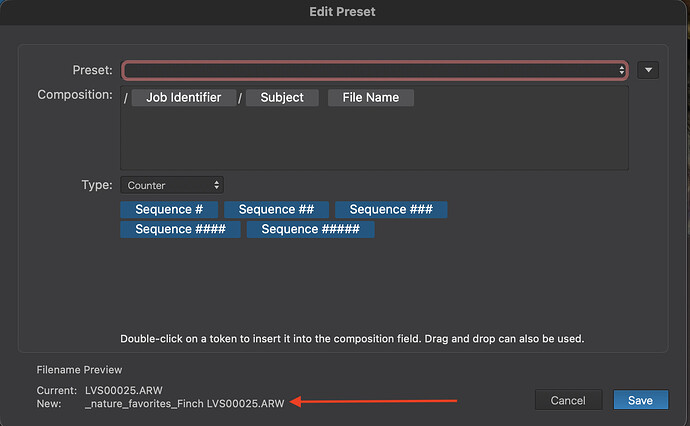Save the preset
Image resolution: width=690 pixels, height=426 pixels.
click(641, 400)
